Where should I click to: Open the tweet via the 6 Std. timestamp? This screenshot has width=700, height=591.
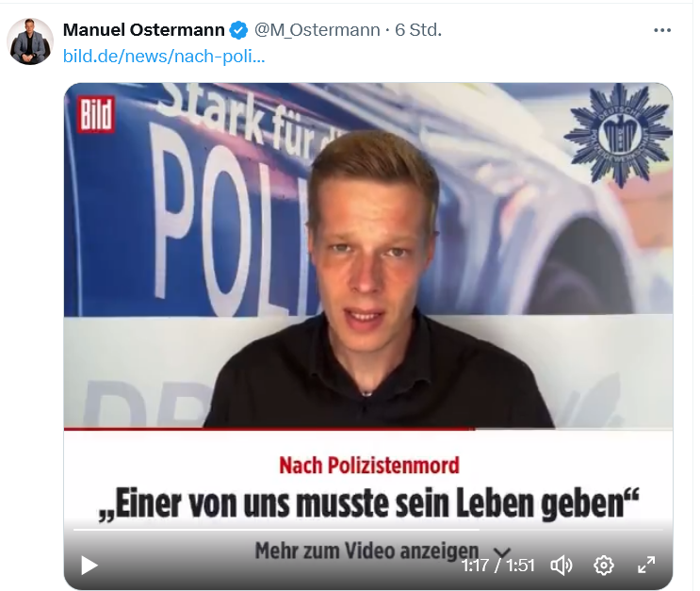418,30
